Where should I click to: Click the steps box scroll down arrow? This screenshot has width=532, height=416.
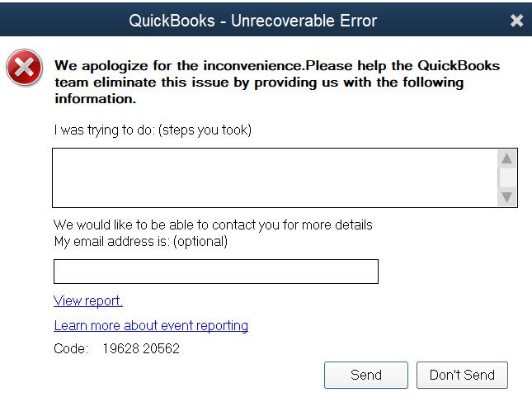507,197
